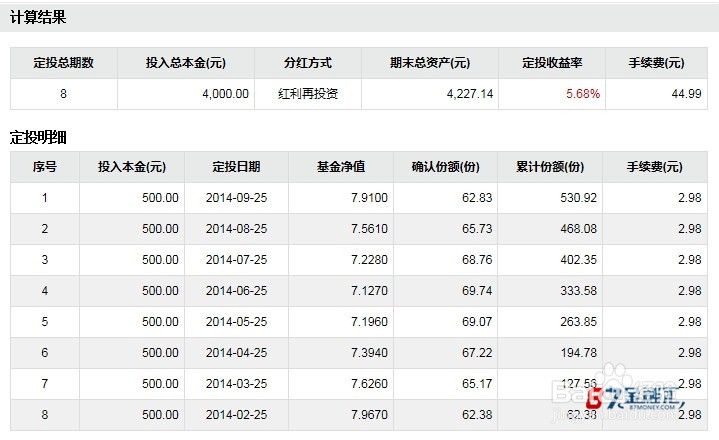Screen dimensions: 719x440
Task: Click the 定投收益率 column header
Action: coord(552,63)
